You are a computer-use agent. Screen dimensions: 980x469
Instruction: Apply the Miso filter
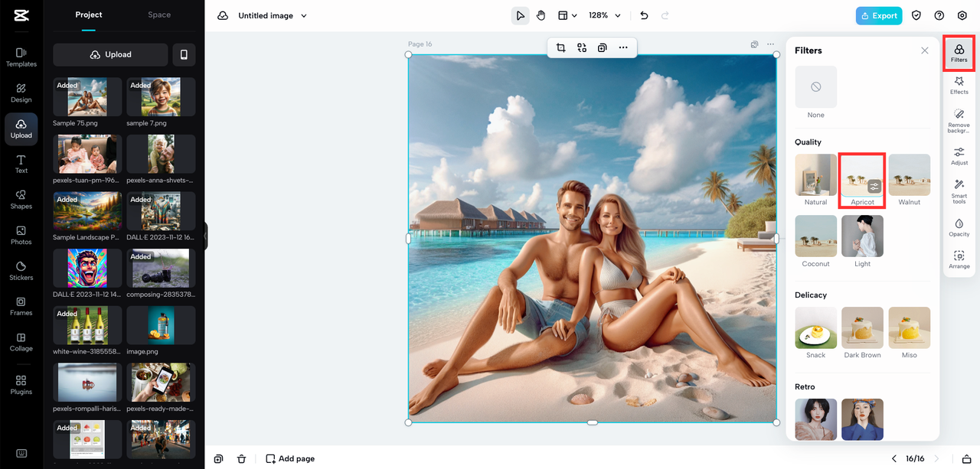910,327
